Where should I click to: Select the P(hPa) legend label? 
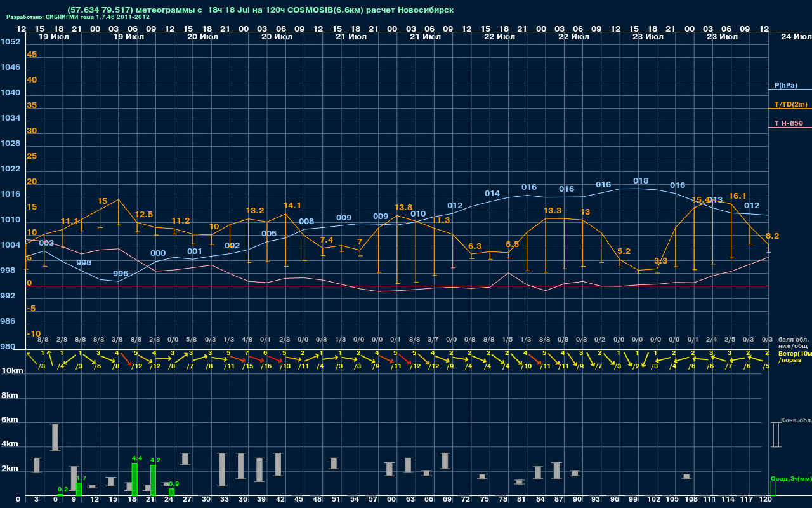pyautogui.click(x=786, y=85)
